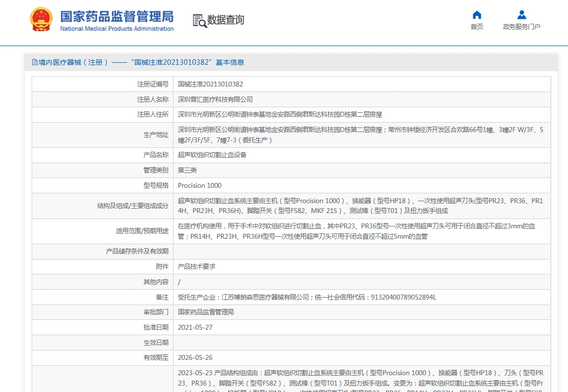
Task: Click the 国家药品监督管理局 site title
Action: click(117, 17)
